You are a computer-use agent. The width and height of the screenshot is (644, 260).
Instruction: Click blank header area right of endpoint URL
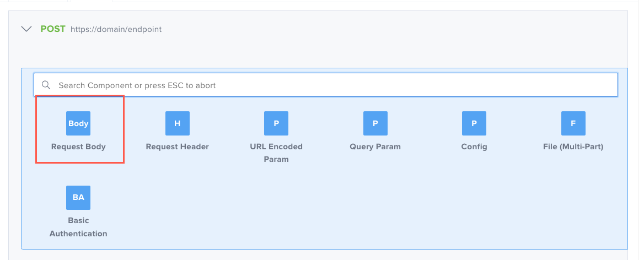pyautogui.click(x=386, y=29)
